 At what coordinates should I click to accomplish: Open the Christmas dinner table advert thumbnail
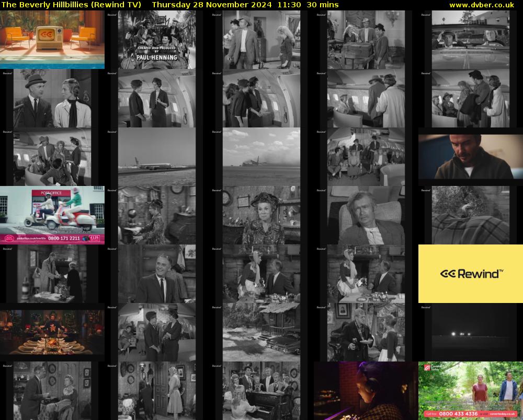coord(52,332)
